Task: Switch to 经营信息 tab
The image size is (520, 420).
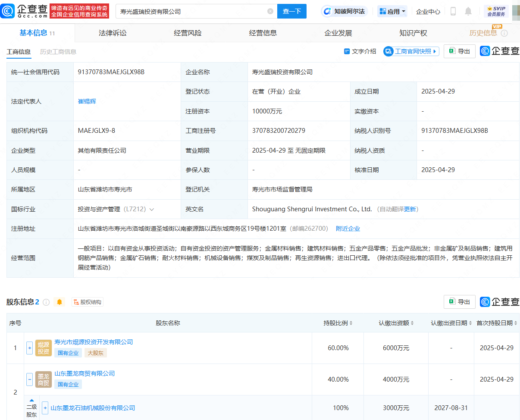Action: pyautogui.click(x=263, y=33)
